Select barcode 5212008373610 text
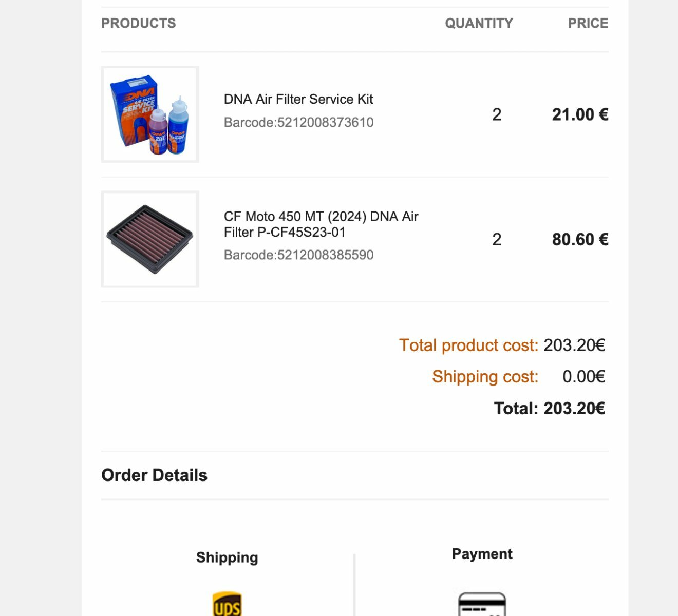678x616 pixels. (x=299, y=122)
